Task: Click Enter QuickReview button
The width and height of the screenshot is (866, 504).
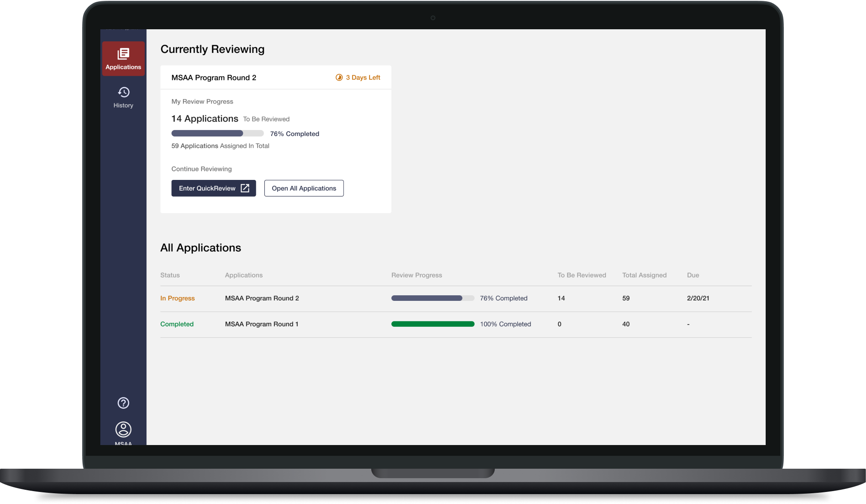Action: 207,188
